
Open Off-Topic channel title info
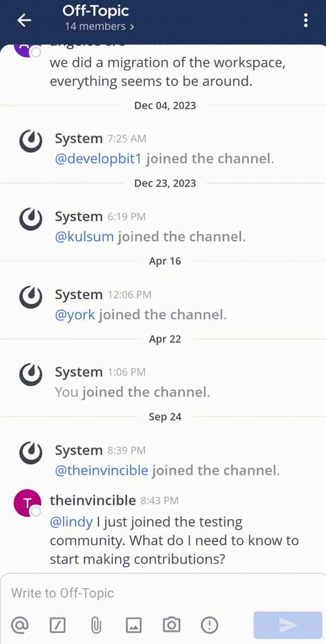pos(96,11)
